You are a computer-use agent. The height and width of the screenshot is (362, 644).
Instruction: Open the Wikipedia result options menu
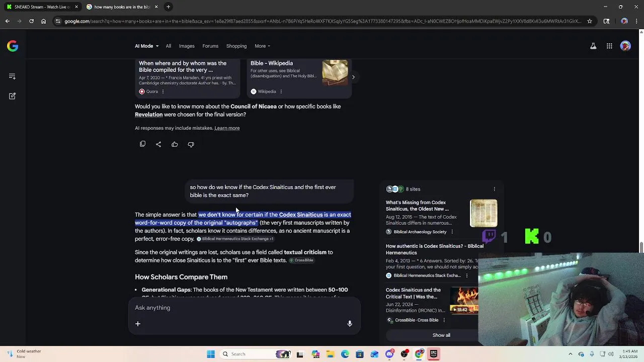281,92
